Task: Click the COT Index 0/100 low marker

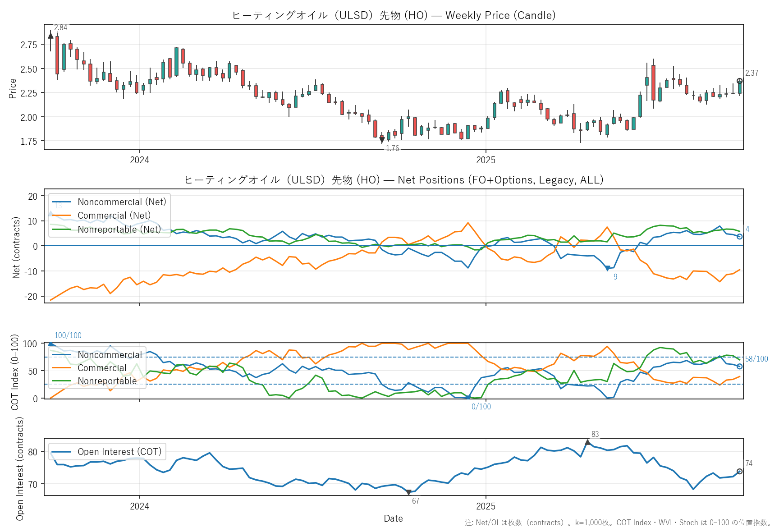Action: point(468,398)
